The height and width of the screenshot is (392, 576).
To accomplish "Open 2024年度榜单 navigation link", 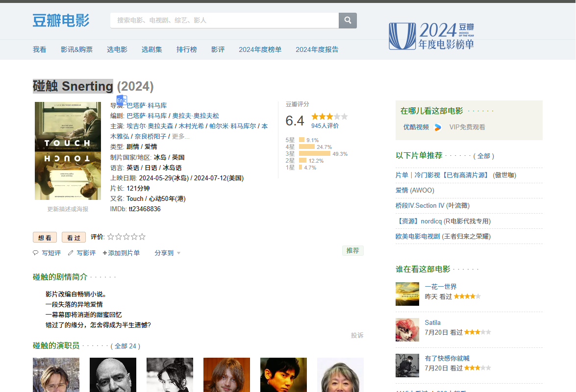I will click(260, 49).
